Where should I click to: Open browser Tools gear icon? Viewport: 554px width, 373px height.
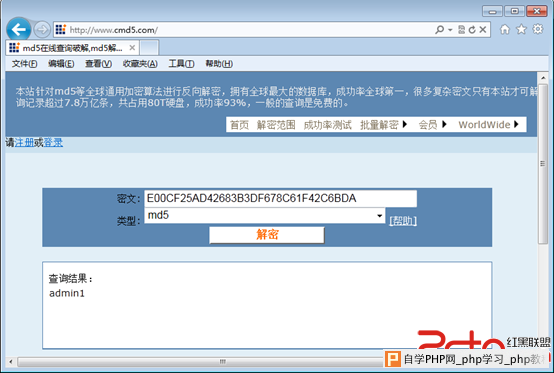[538, 29]
